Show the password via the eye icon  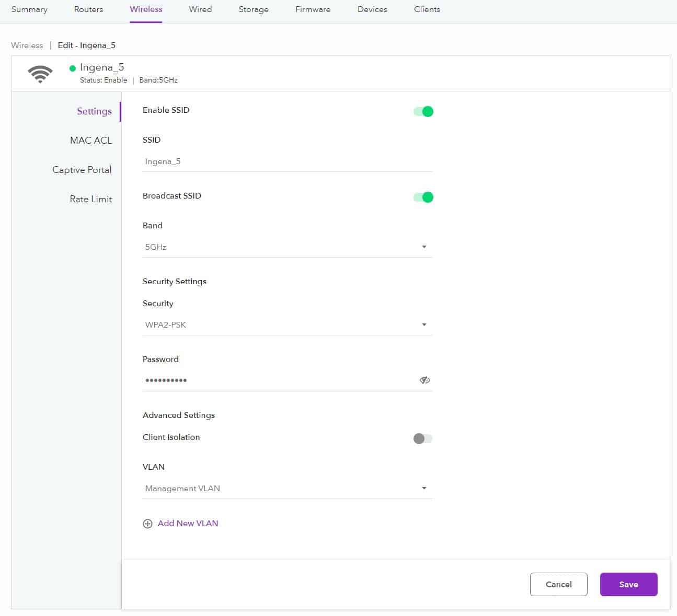pyautogui.click(x=424, y=380)
